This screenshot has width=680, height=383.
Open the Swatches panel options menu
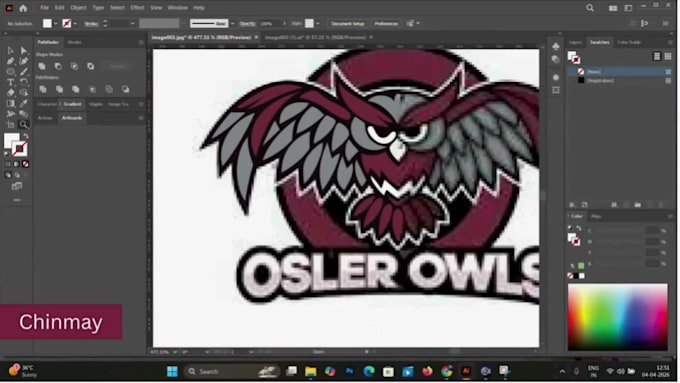670,43
